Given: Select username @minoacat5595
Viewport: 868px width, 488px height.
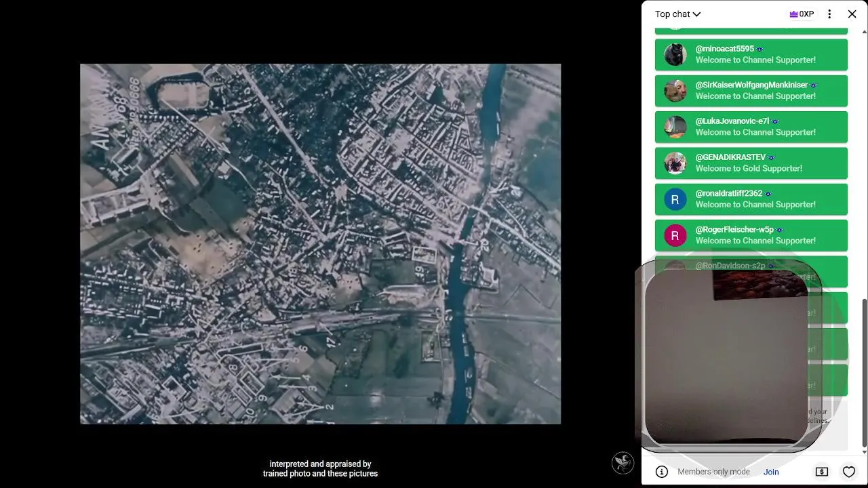Looking at the screenshot, I should pyautogui.click(x=724, y=49).
